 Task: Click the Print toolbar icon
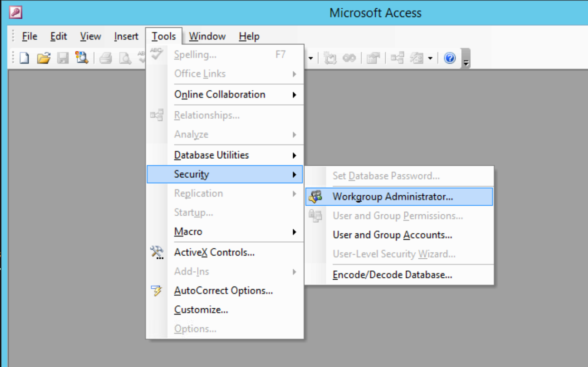click(106, 58)
